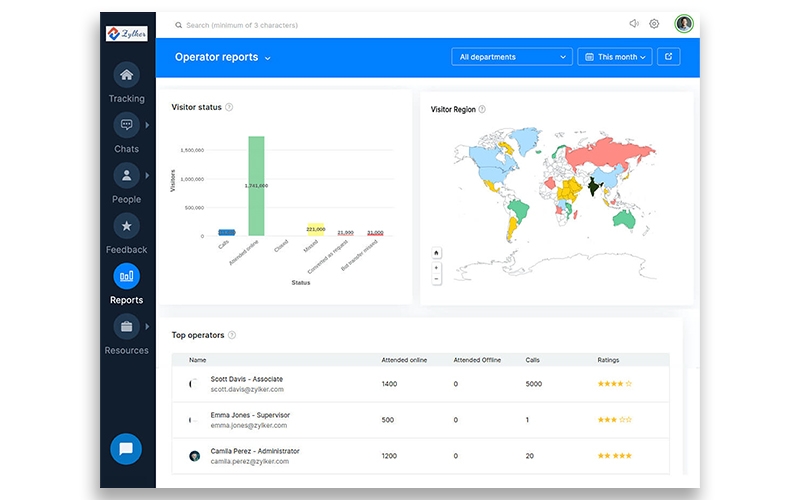The height and width of the screenshot is (500, 800).
Task: Open user profile avatar
Action: pyautogui.click(x=684, y=23)
